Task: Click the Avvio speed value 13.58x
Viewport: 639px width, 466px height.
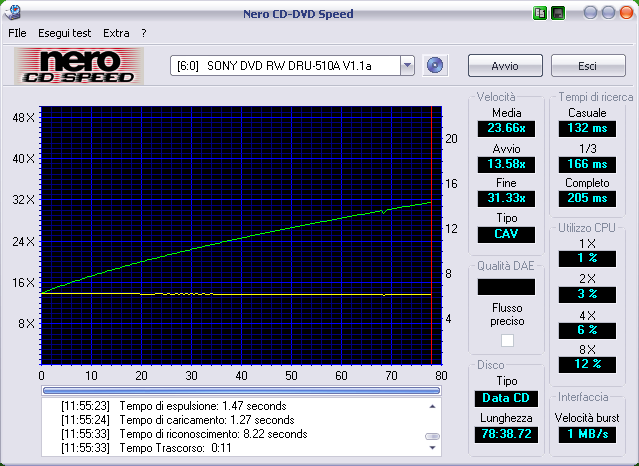Action: click(x=506, y=164)
